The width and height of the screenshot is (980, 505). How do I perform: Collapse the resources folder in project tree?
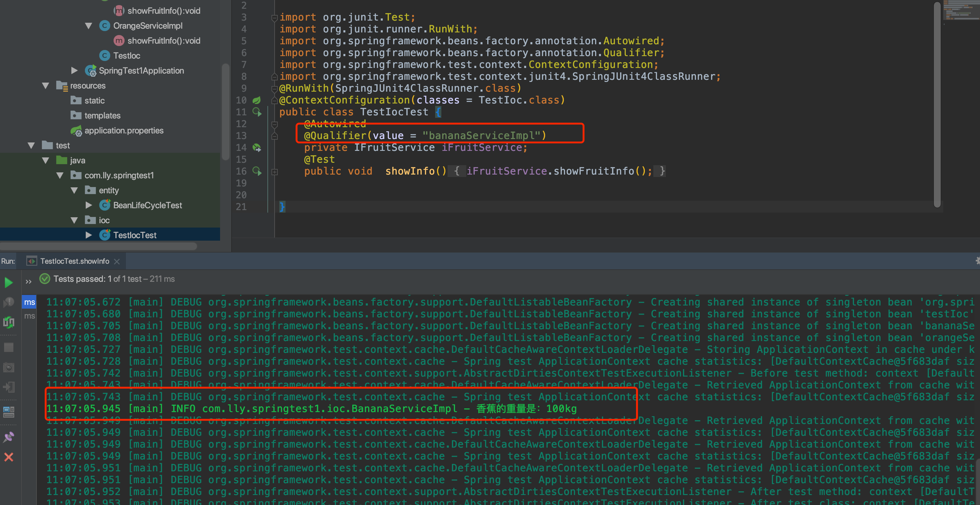(x=46, y=86)
